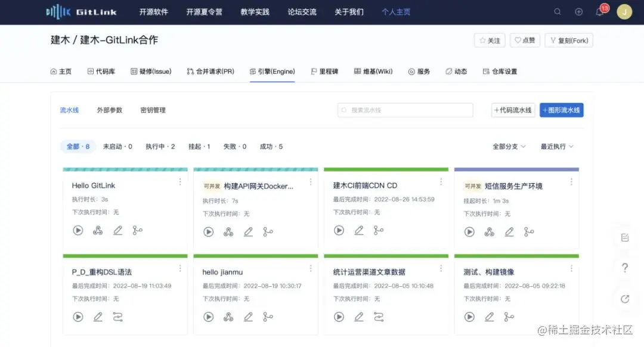Switch to the 密钥管理 tab
644x347 pixels.
click(x=154, y=110)
